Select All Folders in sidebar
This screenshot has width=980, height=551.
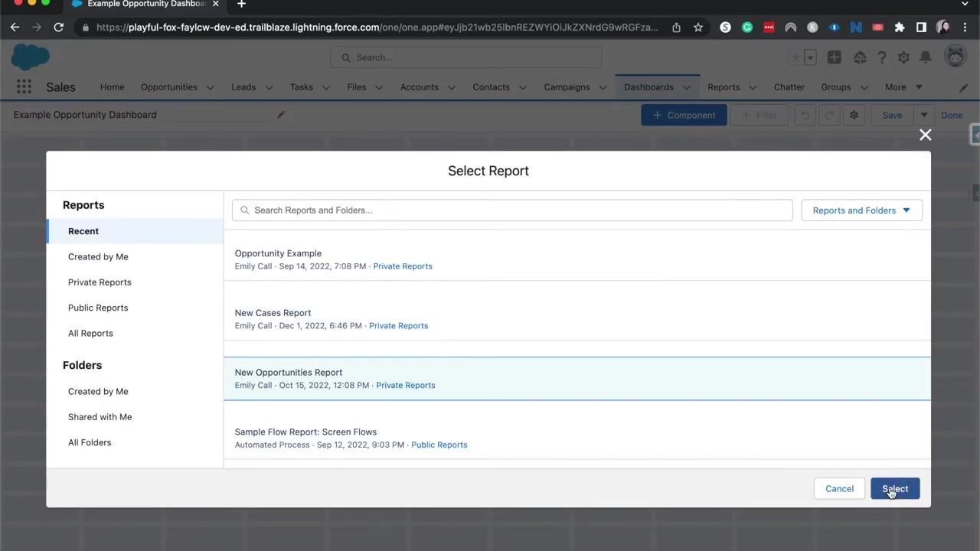90,442
